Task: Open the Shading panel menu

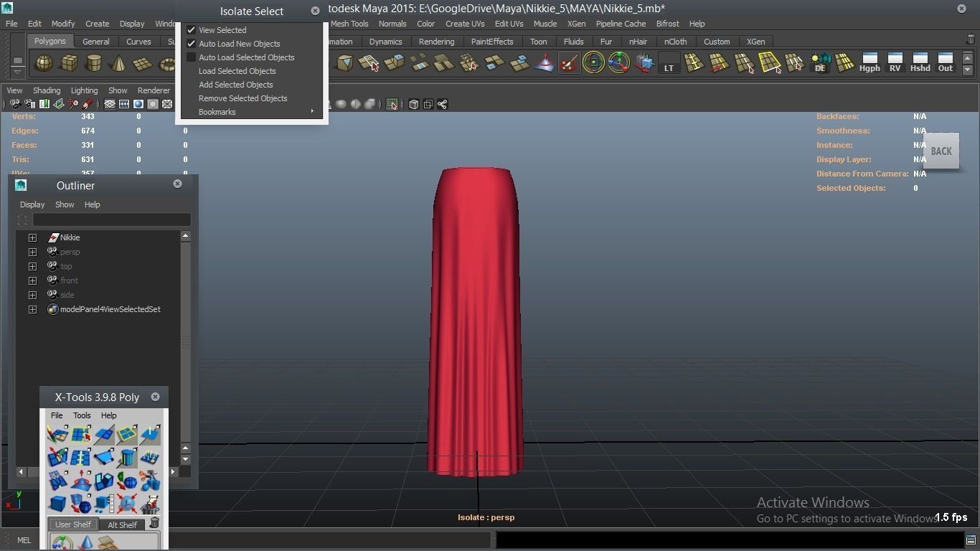Action: coord(47,90)
